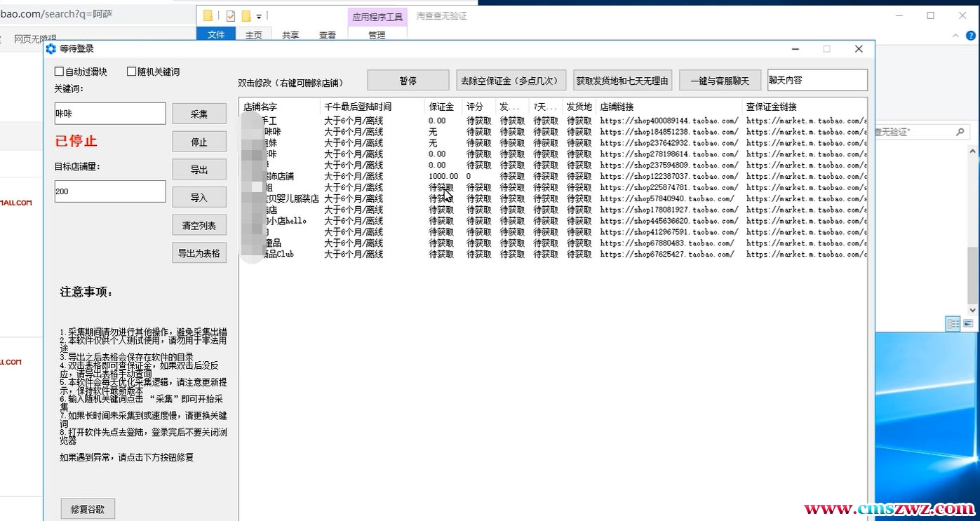Image resolution: width=980 pixels, height=521 pixels.
Task: Toggle the 随机关键词 checkbox
Action: coord(131,72)
